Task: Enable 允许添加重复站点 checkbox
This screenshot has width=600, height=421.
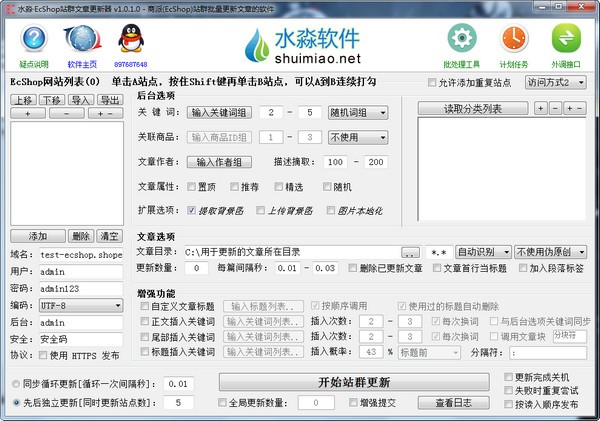Action: click(x=432, y=82)
